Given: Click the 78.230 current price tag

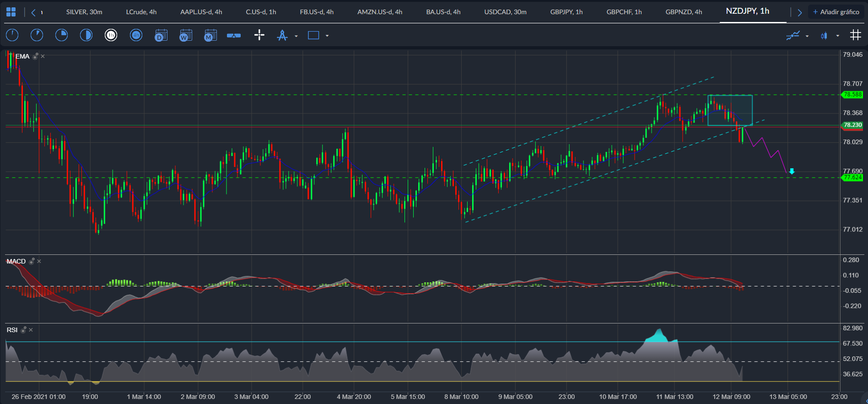Looking at the screenshot, I should click(x=852, y=125).
